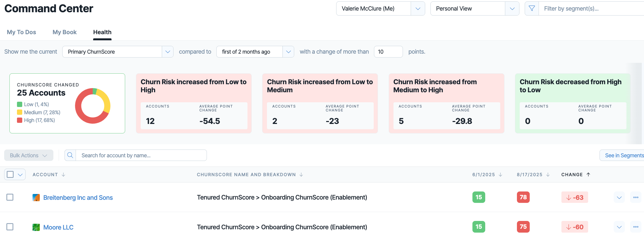Open the Primary ChurnScore dropdown
The image size is (644, 239).
coord(118,52)
